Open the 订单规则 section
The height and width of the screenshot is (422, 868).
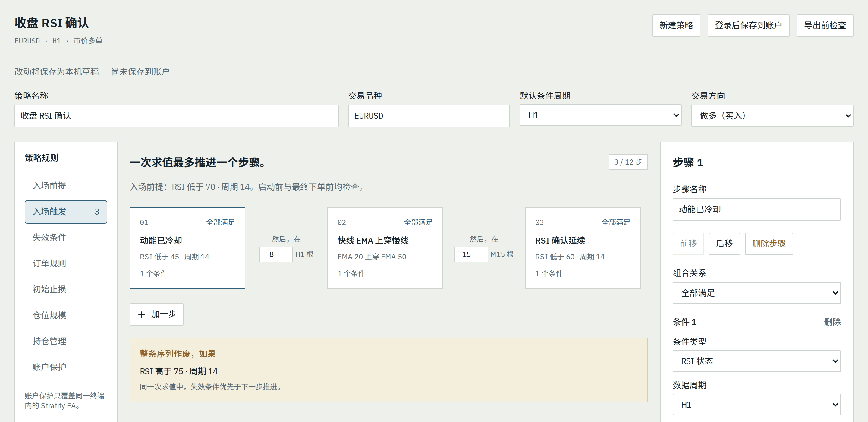click(x=66, y=263)
